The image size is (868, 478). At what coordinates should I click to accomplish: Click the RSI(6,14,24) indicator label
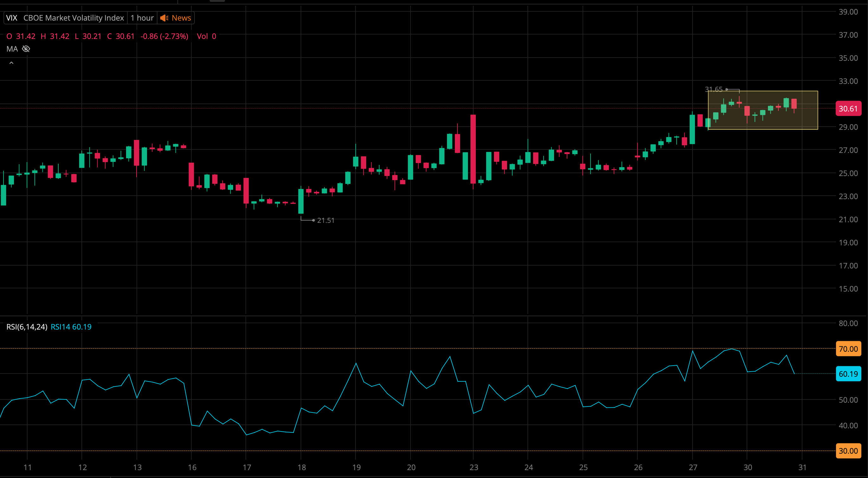click(x=27, y=327)
